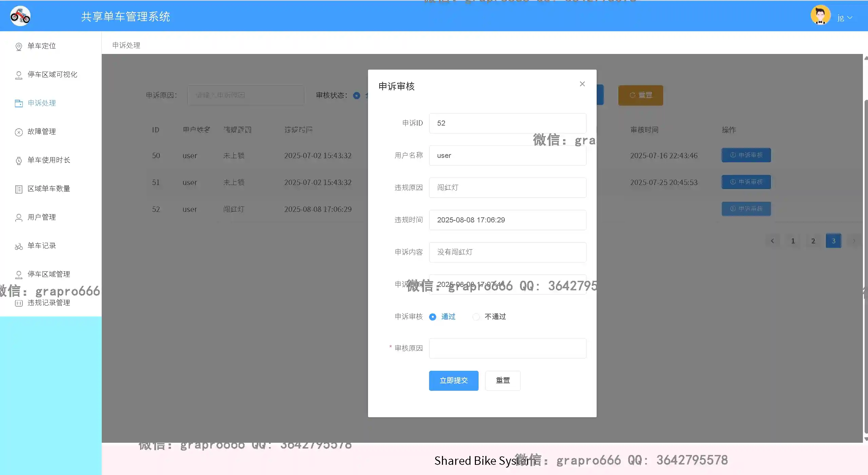
Task: Click the 区域单车数量 document icon
Action: point(19,189)
